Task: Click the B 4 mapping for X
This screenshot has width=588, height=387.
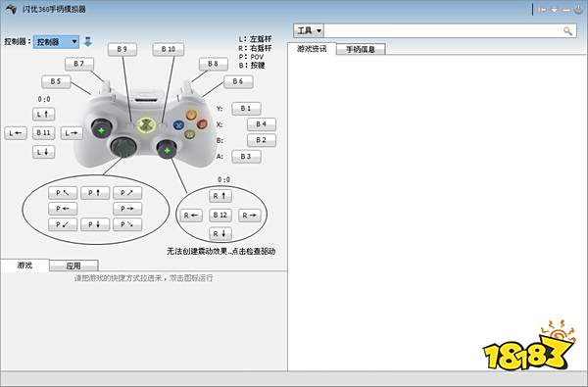Action: click(x=262, y=124)
